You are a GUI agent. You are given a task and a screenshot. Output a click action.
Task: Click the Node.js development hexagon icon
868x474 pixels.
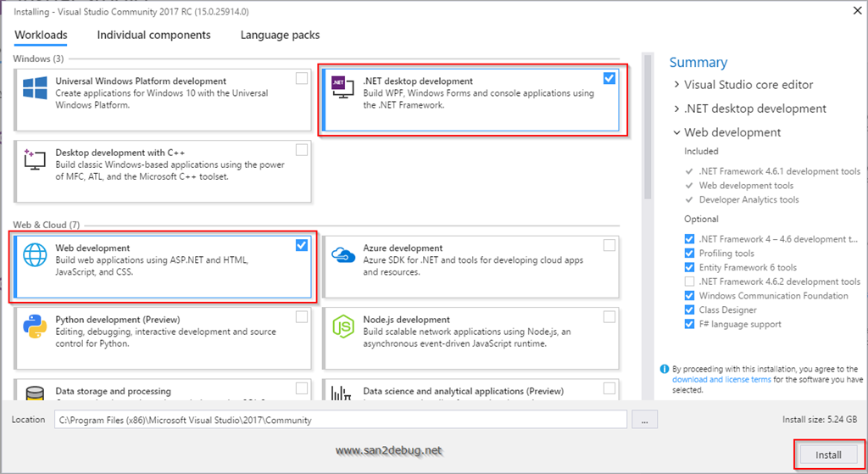coord(342,325)
